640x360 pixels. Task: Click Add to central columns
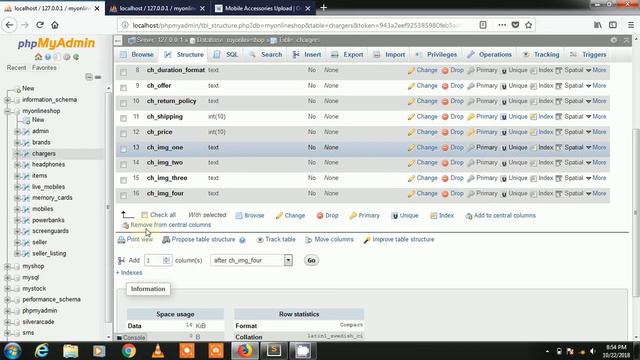pos(500,216)
